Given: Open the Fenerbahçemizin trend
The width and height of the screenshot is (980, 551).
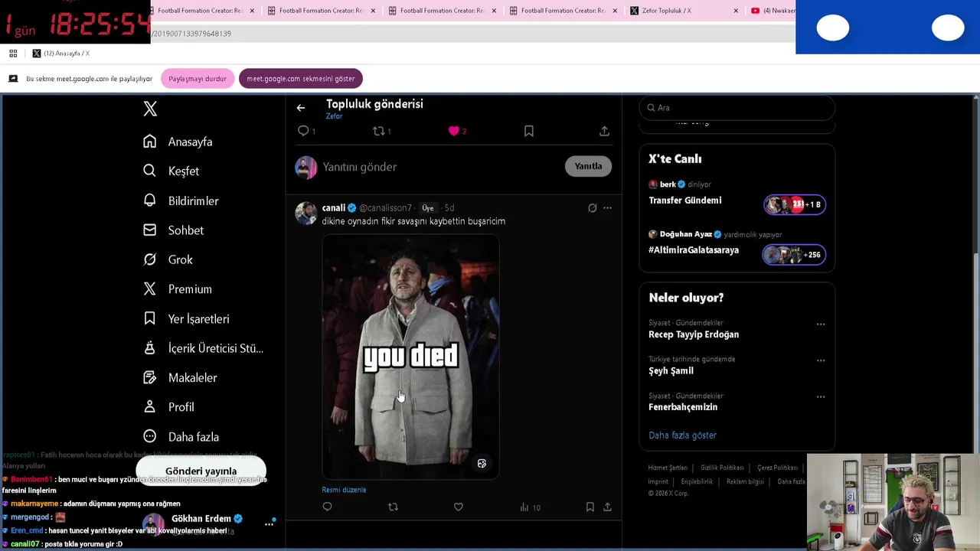Looking at the screenshot, I should coord(683,407).
